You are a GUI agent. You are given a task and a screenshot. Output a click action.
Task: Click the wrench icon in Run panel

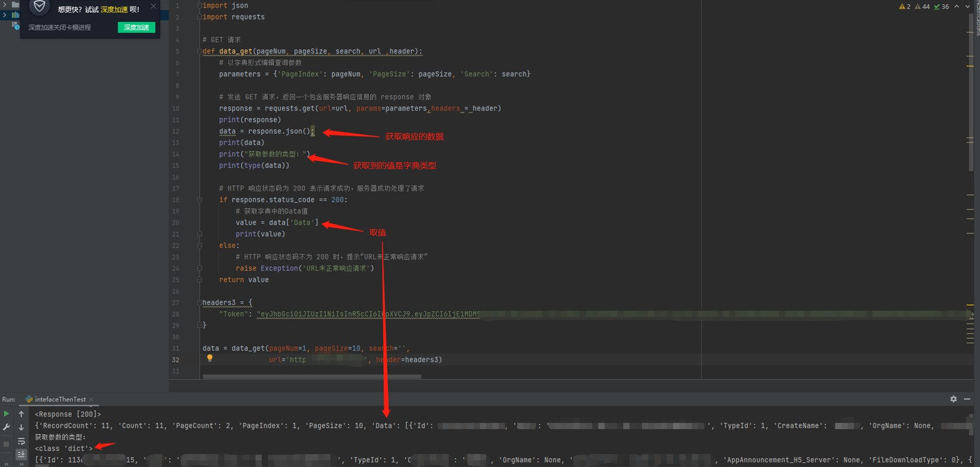(7, 427)
